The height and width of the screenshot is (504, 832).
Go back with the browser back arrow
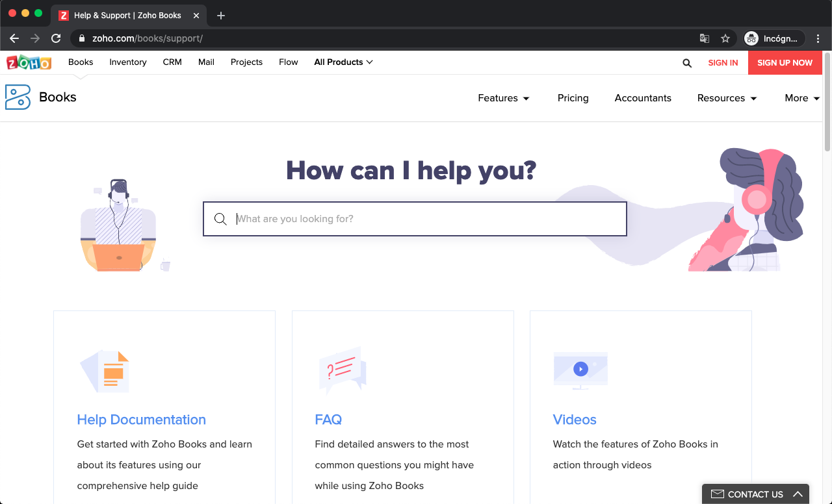[14, 38]
